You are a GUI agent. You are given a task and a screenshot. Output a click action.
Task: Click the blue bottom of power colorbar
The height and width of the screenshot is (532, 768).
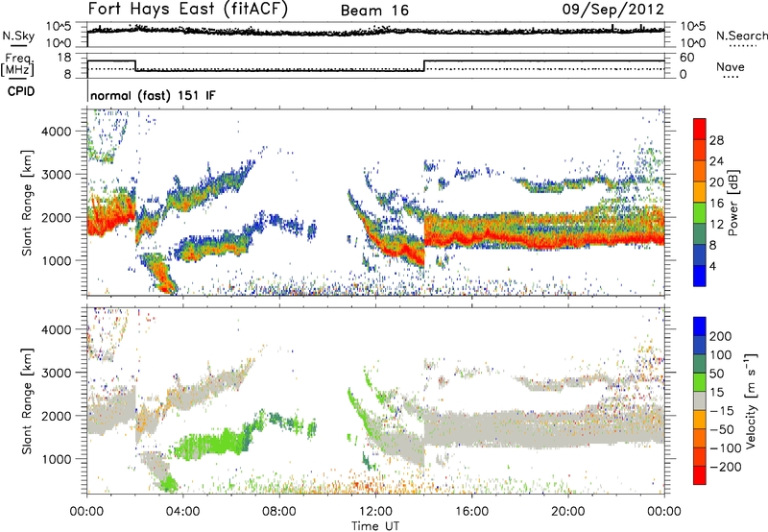click(x=700, y=276)
